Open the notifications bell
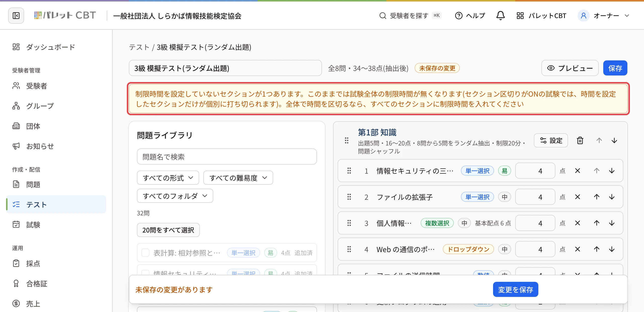This screenshot has width=644, height=312. pyautogui.click(x=500, y=16)
